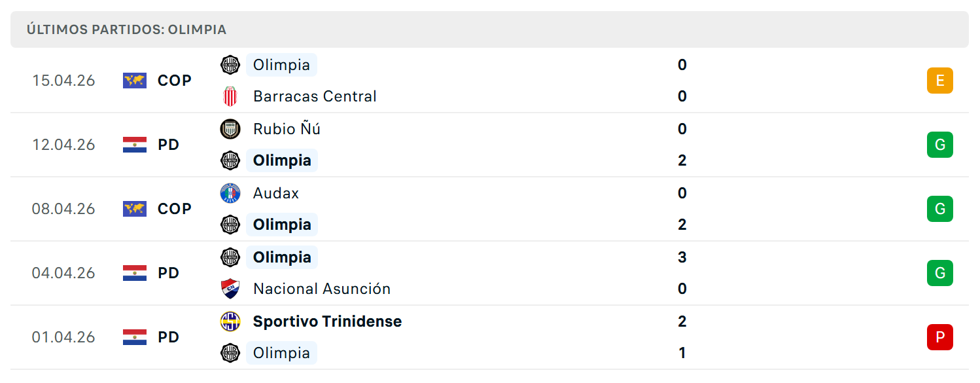Open PD league label for 01.04.26
The image size is (980, 383).
pyautogui.click(x=169, y=337)
